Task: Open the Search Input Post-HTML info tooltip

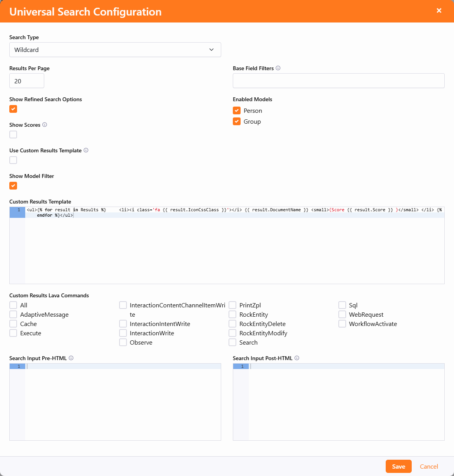Action: 297,358
